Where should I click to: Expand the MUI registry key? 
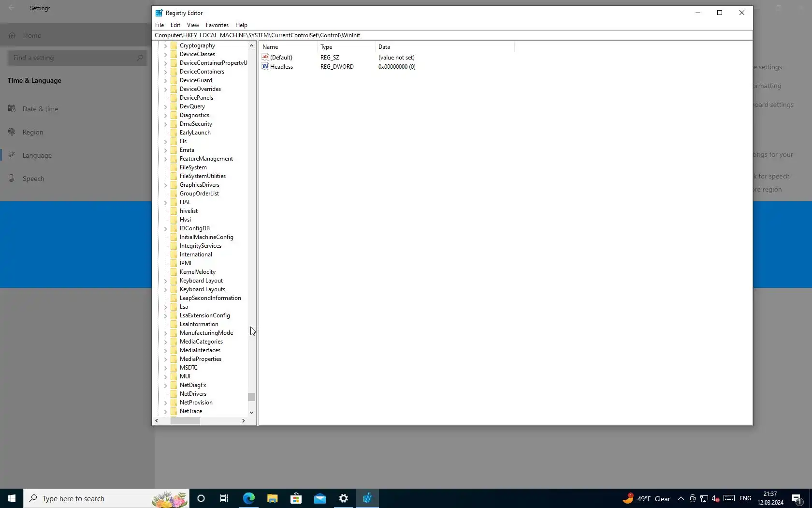coord(165,377)
